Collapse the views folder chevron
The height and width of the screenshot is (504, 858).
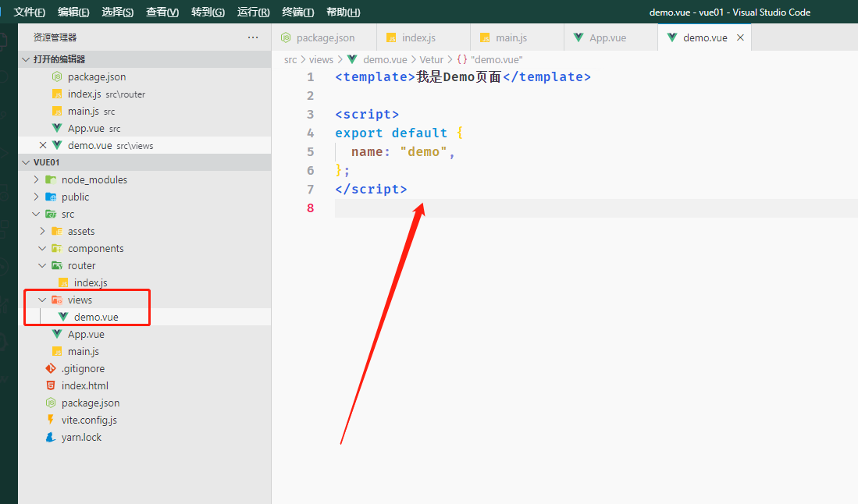(42, 300)
